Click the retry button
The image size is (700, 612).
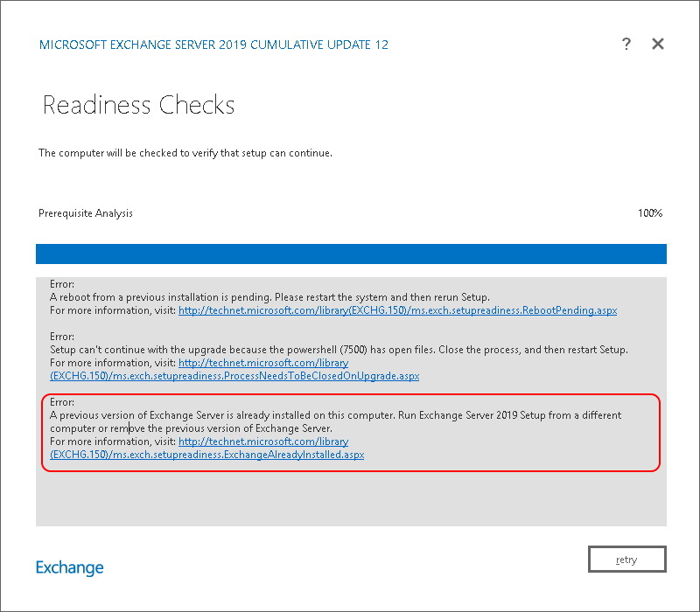click(626, 559)
